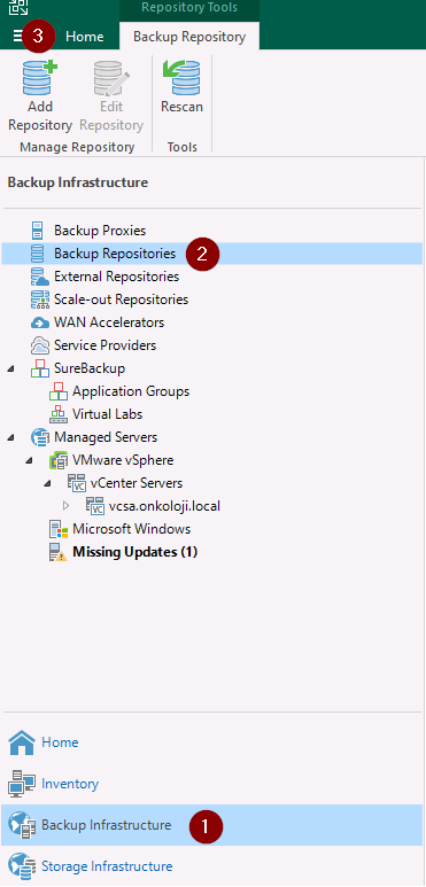Click the Add Repository icon
426x887 pixels.
pos(40,78)
